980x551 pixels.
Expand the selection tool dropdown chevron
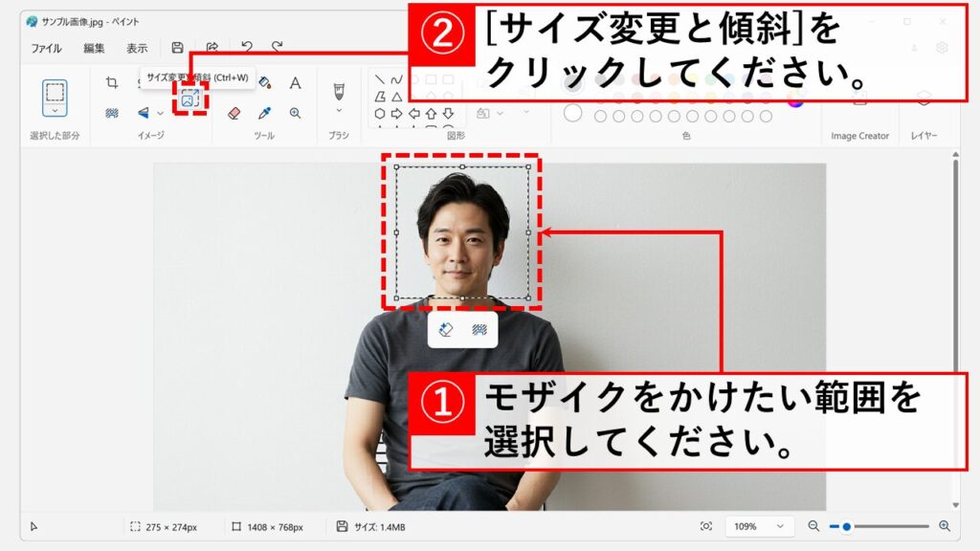(55, 113)
